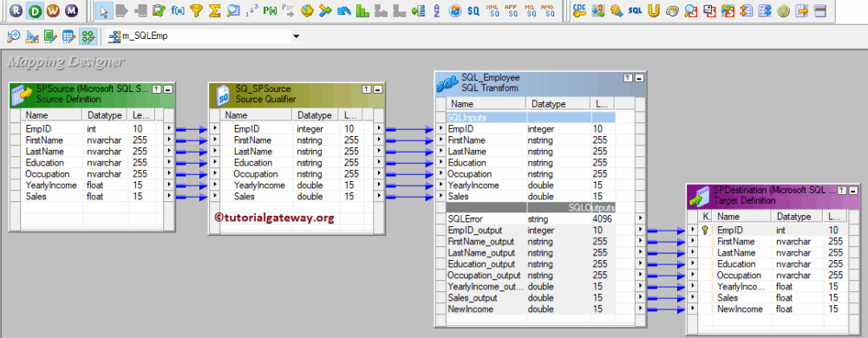Select NewIncome column in SPDestination
868x338 pixels.
(x=773, y=309)
